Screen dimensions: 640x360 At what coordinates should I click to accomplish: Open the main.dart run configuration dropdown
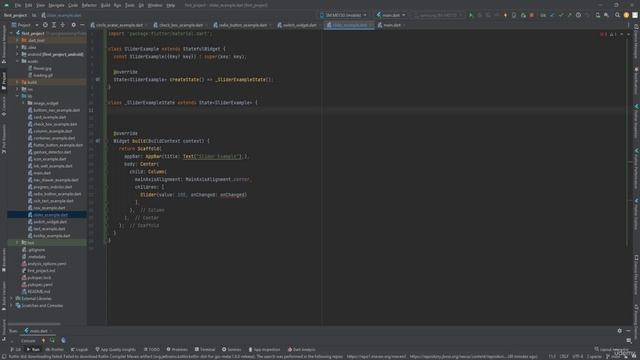(391, 15)
